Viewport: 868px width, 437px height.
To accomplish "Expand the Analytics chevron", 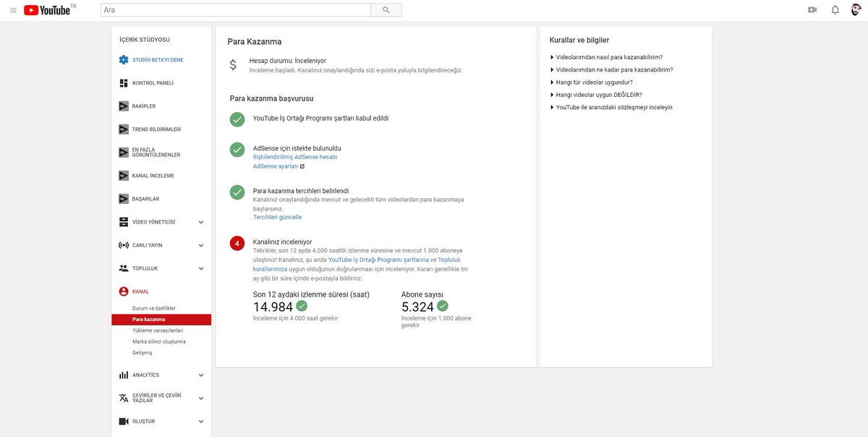I will (x=201, y=375).
